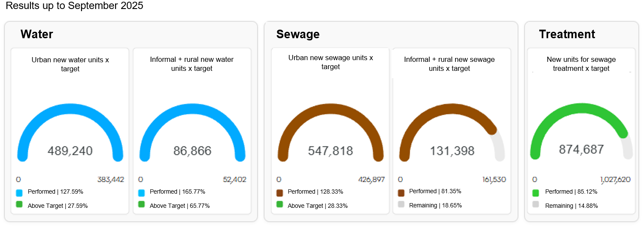Click the 86,866 gauge value
Image resolution: width=644 pixels, height=228 pixels.
[x=192, y=151]
